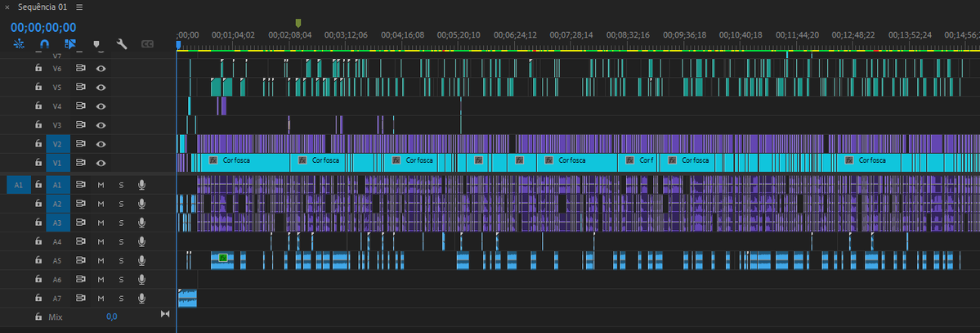The width and height of the screenshot is (980, 333).
Task: Toggle lock on track A4
Action: pos(38,241)
